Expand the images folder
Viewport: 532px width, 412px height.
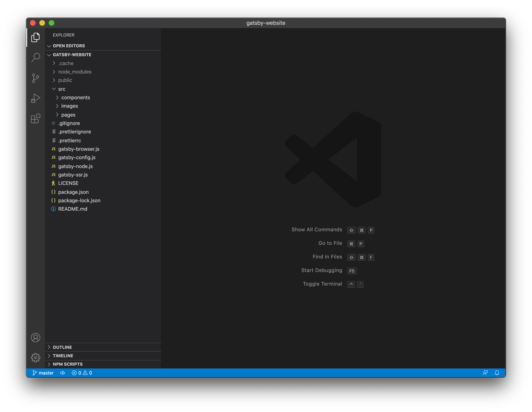pyautogui.click(x=103, y=106)
